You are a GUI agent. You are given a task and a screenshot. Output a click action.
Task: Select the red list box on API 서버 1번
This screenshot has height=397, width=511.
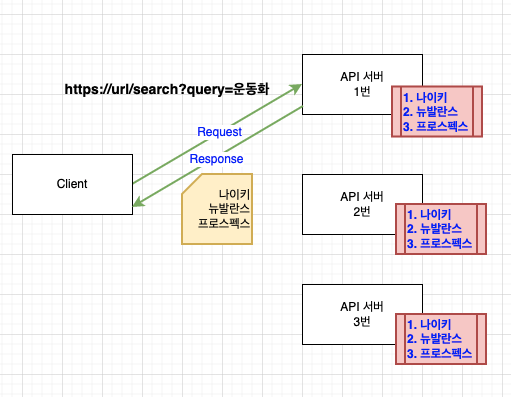437,111
